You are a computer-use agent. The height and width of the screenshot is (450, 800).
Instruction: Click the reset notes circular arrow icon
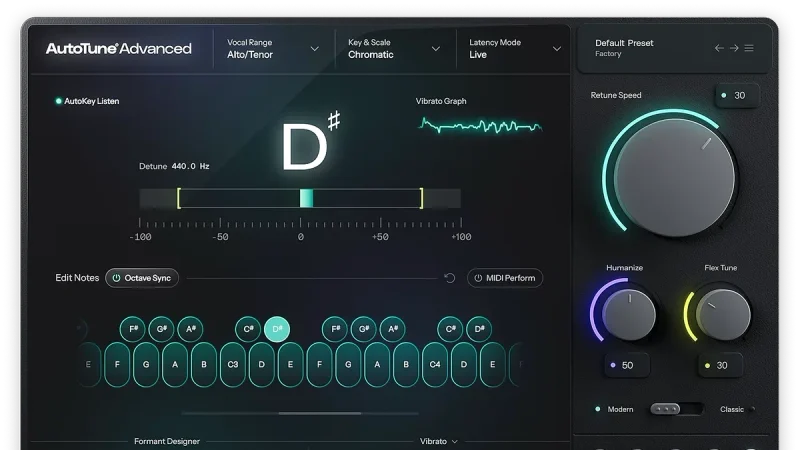pos(449,278)
